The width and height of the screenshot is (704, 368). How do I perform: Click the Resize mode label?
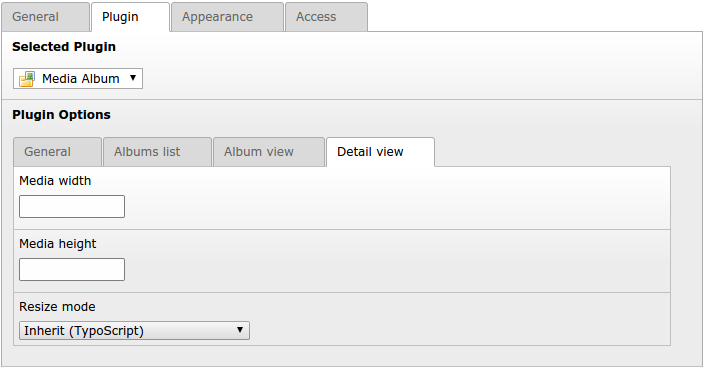click(57, 307)
